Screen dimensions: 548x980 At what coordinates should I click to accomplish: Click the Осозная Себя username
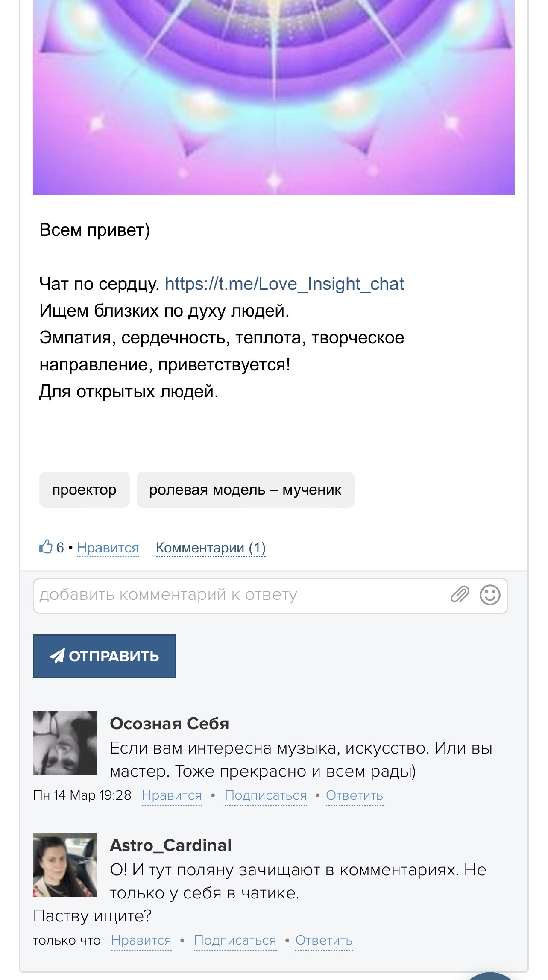170,723
